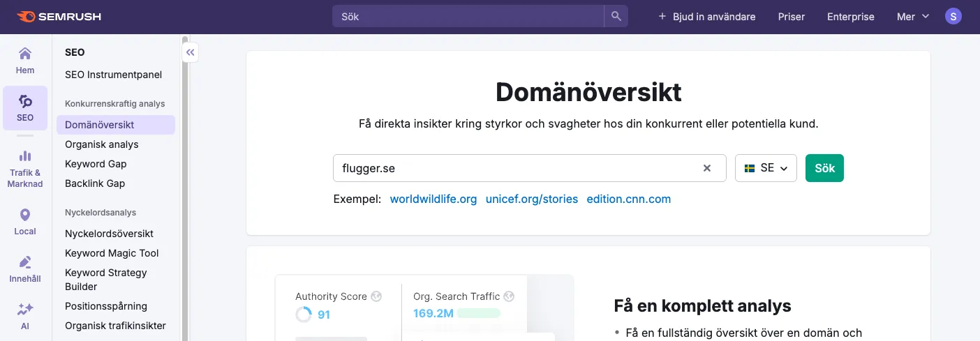The image size is (980, 341).
Task: Open Keyword Magic Tool
Action: click(112, 253)
